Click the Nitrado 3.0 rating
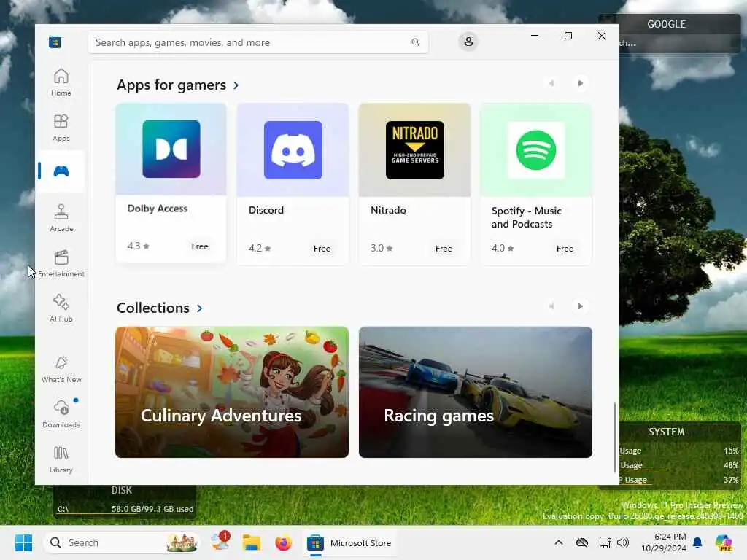The image size is (747, 560). [382, 248]
